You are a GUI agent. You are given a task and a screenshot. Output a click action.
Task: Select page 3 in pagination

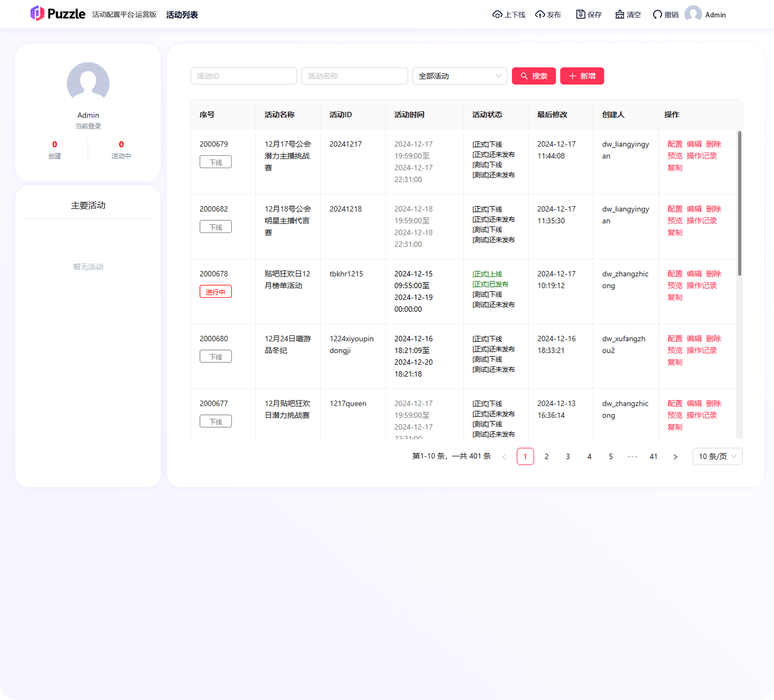tap(568, 457)
